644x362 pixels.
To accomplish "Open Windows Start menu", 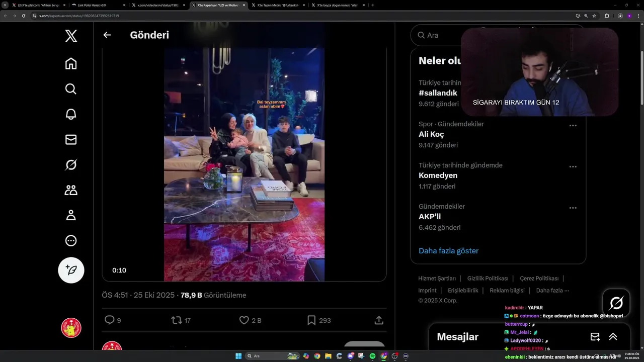I will coord(238,356).
